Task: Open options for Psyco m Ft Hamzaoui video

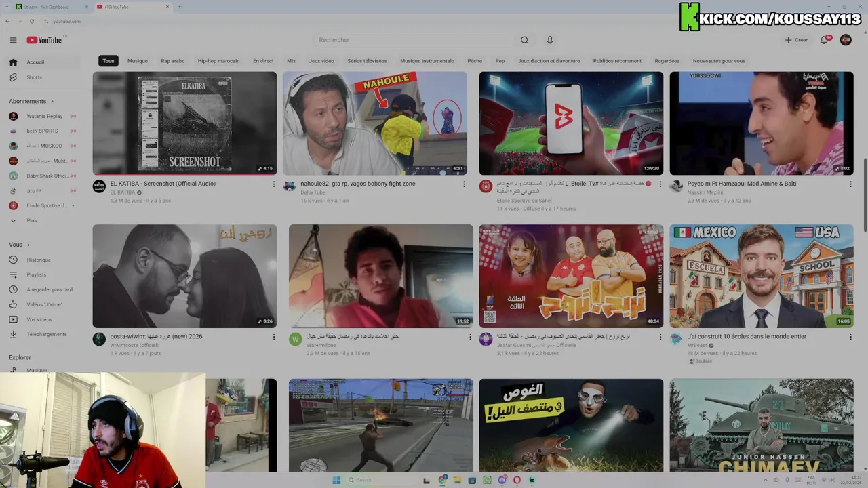Action: tap(850, 184)
